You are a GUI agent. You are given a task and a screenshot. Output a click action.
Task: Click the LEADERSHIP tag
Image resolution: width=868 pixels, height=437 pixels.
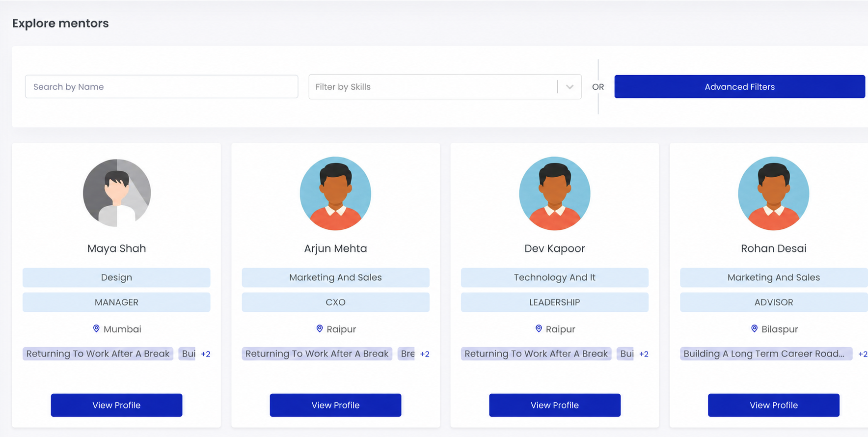pos(555,302)
